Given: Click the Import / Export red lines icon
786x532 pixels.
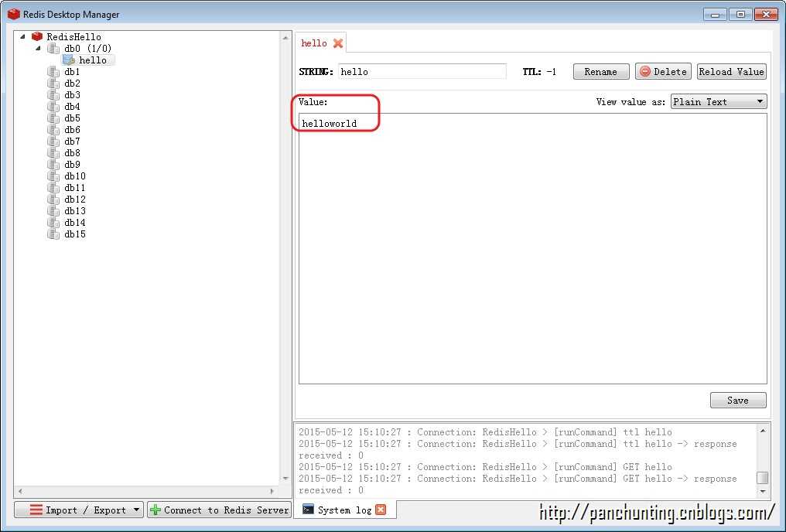Looking at the screenshot, I should pos(36,510).
